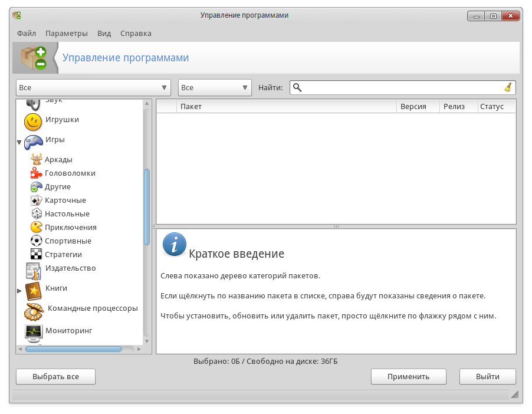Click the soccer ball Спортивные icon

click(36, 241)
